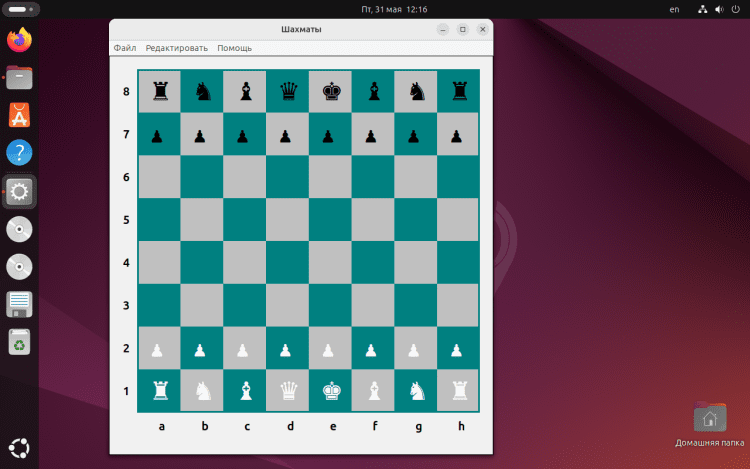Pick the white pawn on e2
This screenshot has width=750, height=469.
(x=328, y=350)
